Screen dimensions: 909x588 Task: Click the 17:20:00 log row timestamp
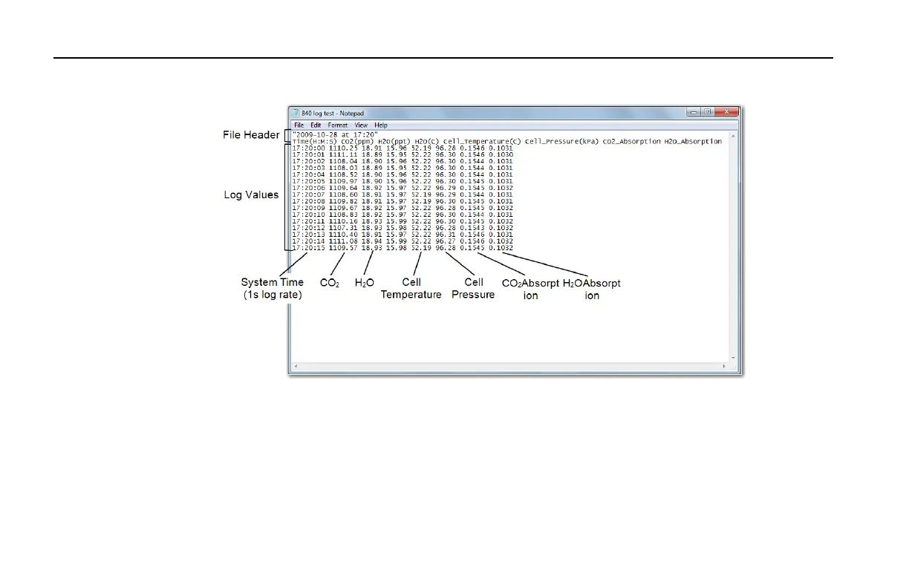click(x=309, y=148)
